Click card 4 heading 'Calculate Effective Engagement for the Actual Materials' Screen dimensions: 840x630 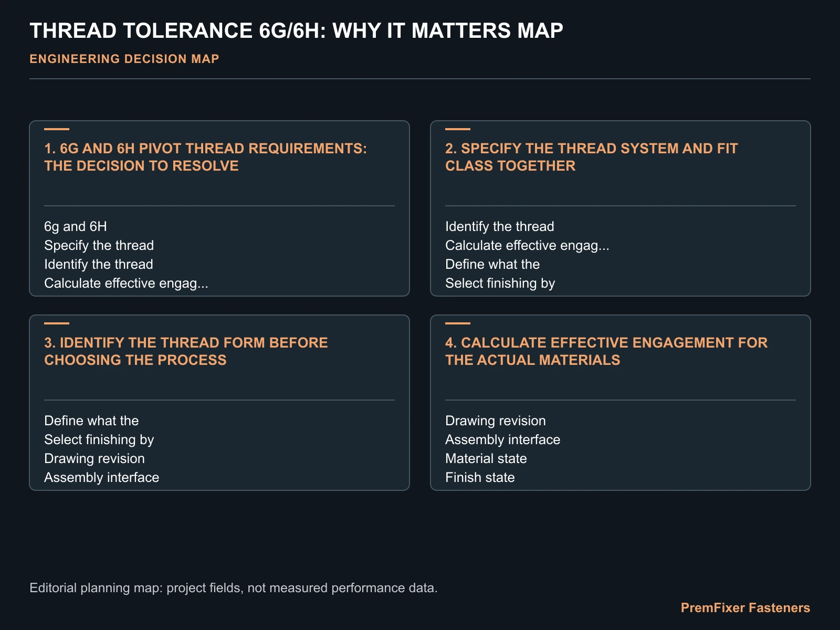[x=606, y=351]
